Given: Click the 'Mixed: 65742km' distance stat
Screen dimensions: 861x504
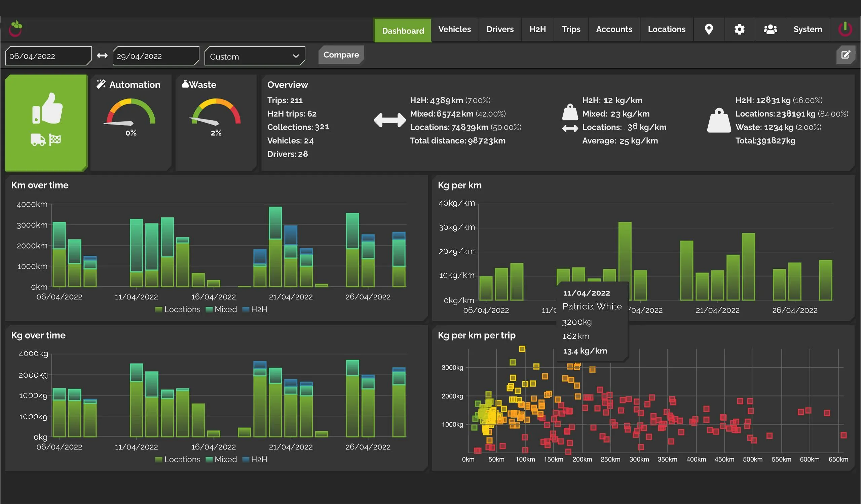Looking at the screenshot, I should pyautogui.click(x=442, y=114).
